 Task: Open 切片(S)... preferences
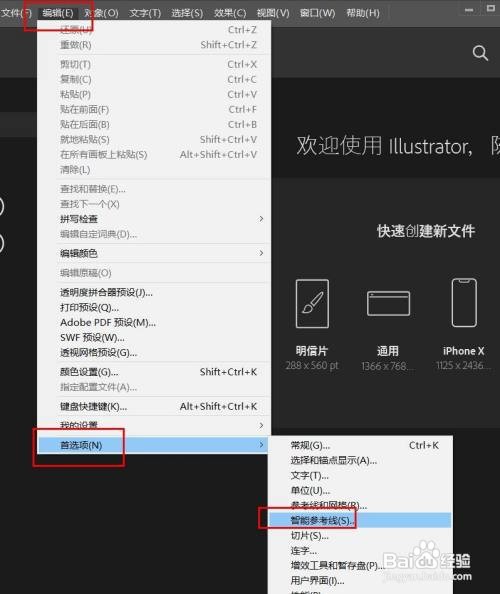(360, 535)
